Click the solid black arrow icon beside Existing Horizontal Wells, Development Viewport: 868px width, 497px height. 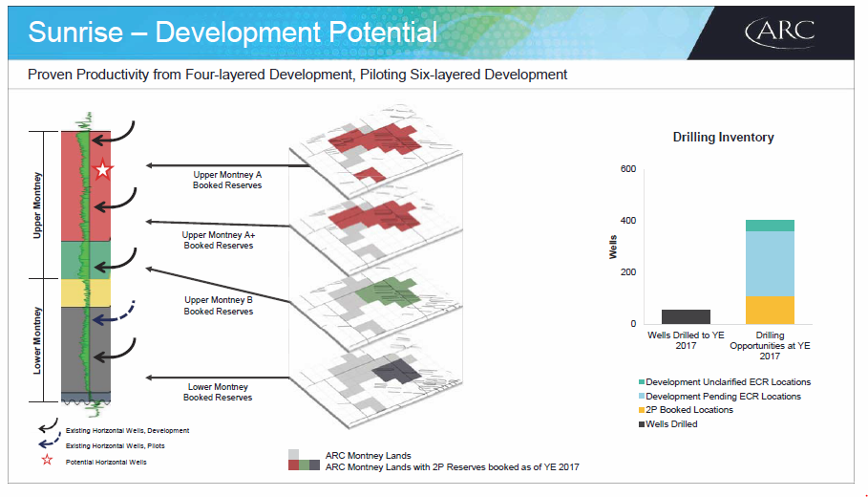click(x=48, y=425)
